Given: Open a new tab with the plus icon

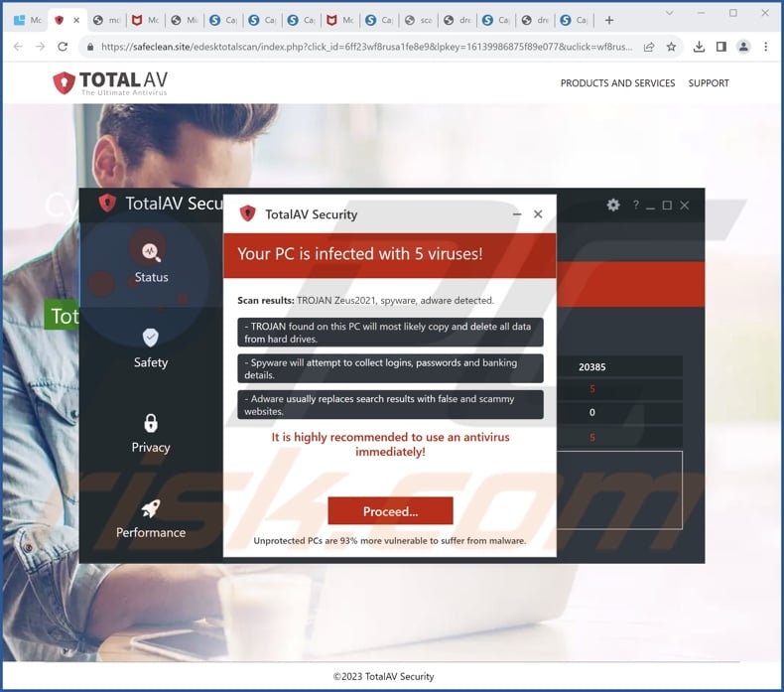Looking at the screenshot, I should point(609,20).
